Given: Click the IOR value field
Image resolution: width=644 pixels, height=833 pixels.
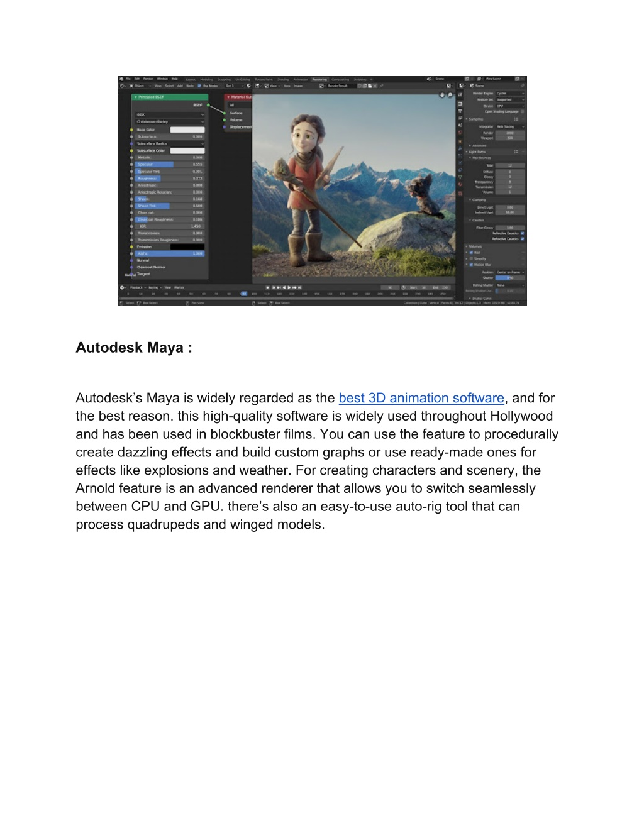Looking at the screenshot, I should pos(170,226).
